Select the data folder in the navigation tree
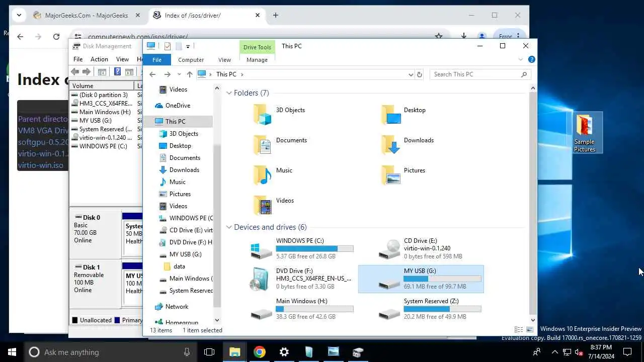The width and height of the screenshot is (644, 362). point(179,266)
